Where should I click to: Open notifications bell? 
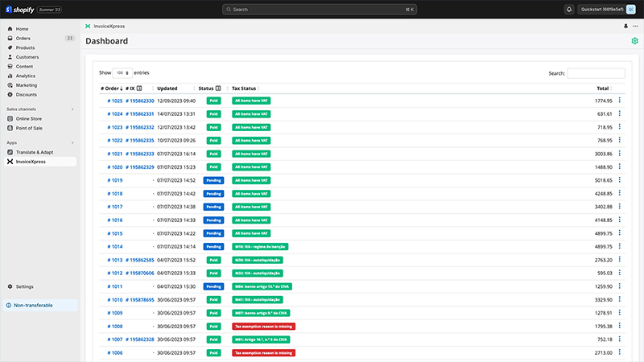(x=569, y=10)
